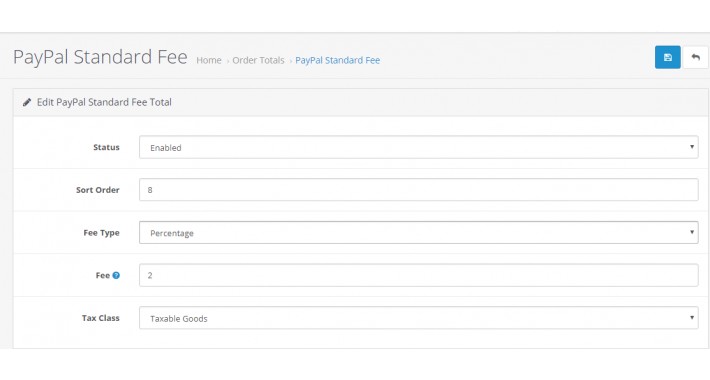Screen dimensions: 710x380
Task: Click the Edit PayPal Standard Fee Total heading
Action: pyautogui.click(x=104, y=102)
